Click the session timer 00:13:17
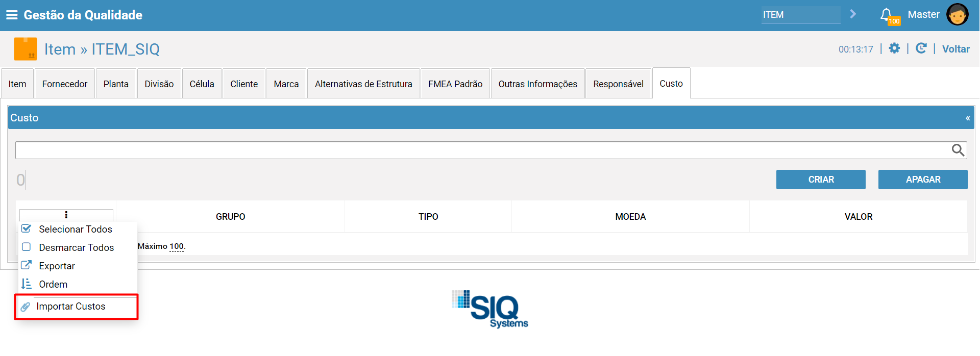The image size is (980, 356). (856, 49)
